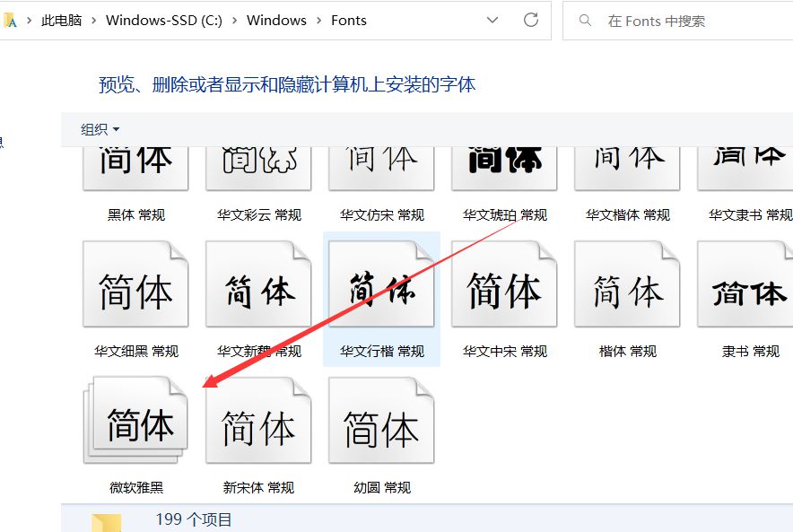Open the 组织 dropdown menu

[100, 130]
